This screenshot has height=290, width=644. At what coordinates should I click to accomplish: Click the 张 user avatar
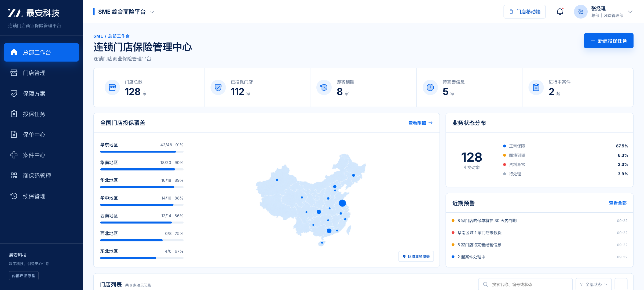click(581, 12)
